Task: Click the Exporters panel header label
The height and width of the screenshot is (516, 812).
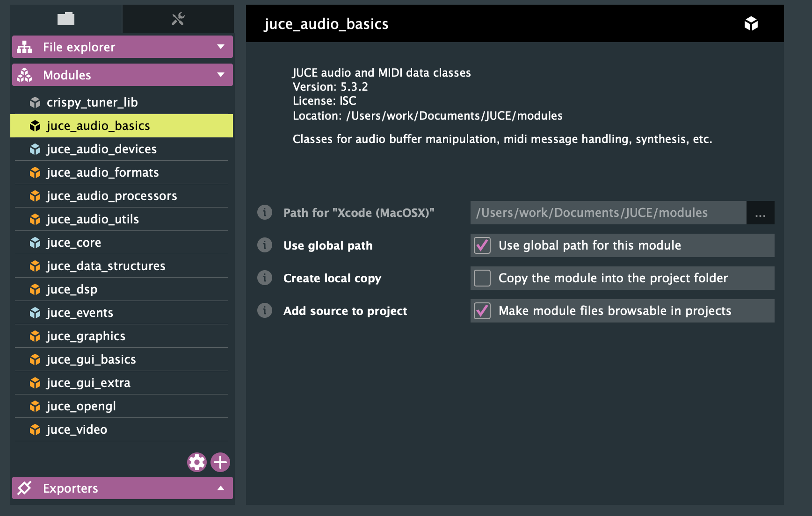Action: tap(71, 488)
